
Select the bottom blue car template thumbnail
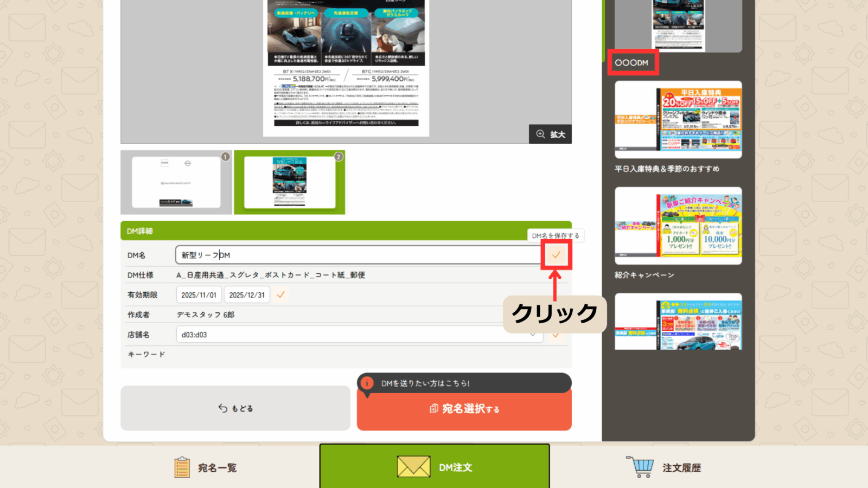click(x=678, y=322)
